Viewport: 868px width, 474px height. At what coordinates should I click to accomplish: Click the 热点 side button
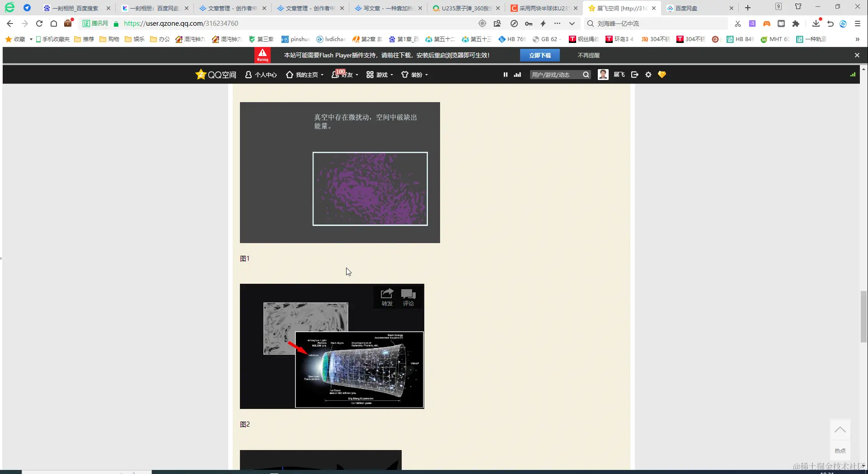840,451
